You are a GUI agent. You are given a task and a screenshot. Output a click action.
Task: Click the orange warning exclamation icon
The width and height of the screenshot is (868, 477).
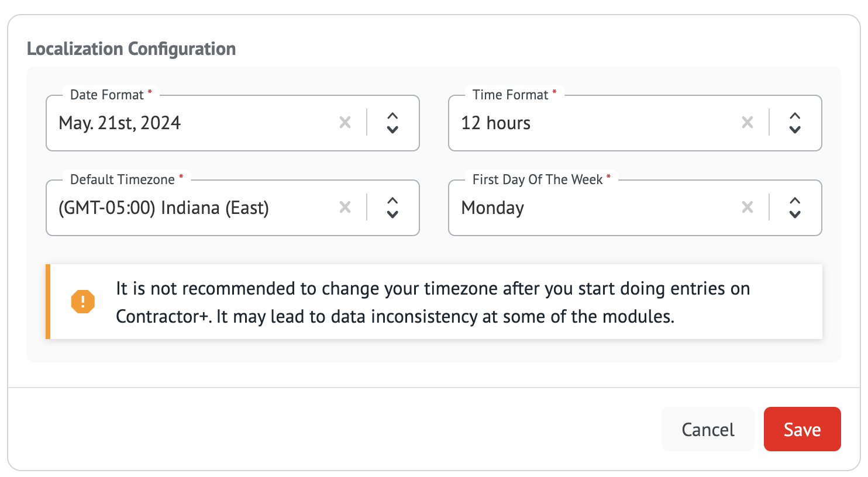(83, 302)
